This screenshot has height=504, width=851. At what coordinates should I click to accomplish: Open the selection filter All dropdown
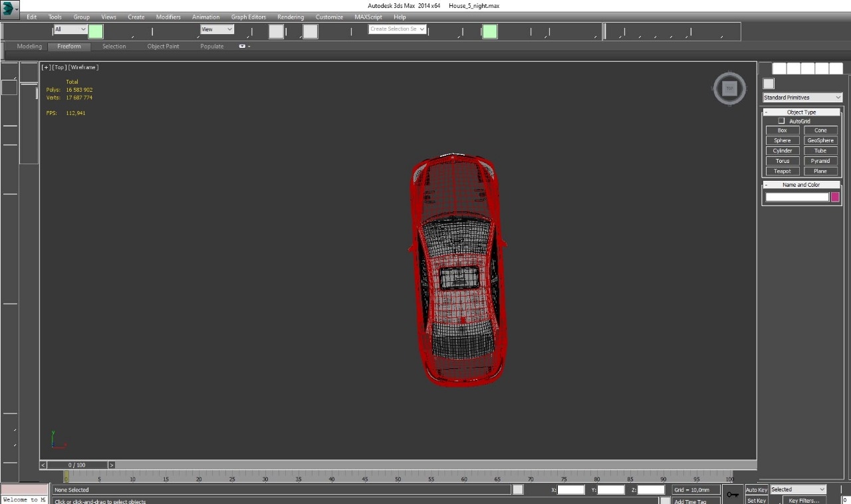[x=70, y=29]
